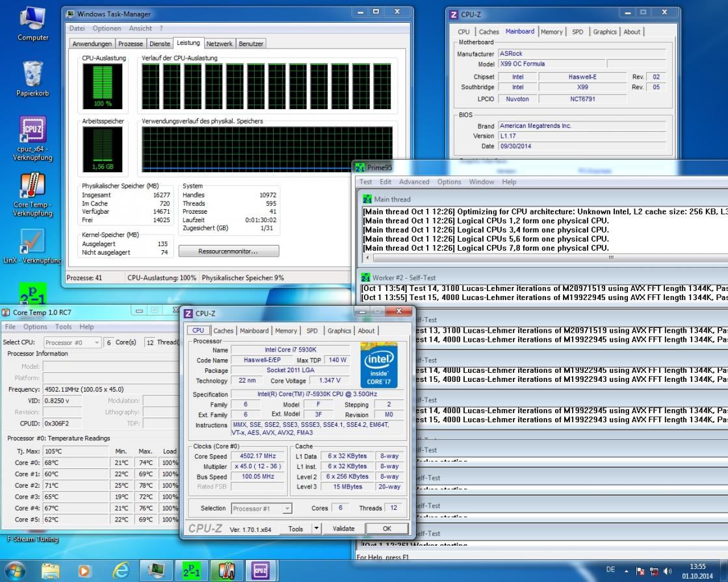Image resolution: width=728 pixels, height=582 pixels.
Task: Switch to Netzwerk tab in Task Manager
Action: [x=219, y=44]
